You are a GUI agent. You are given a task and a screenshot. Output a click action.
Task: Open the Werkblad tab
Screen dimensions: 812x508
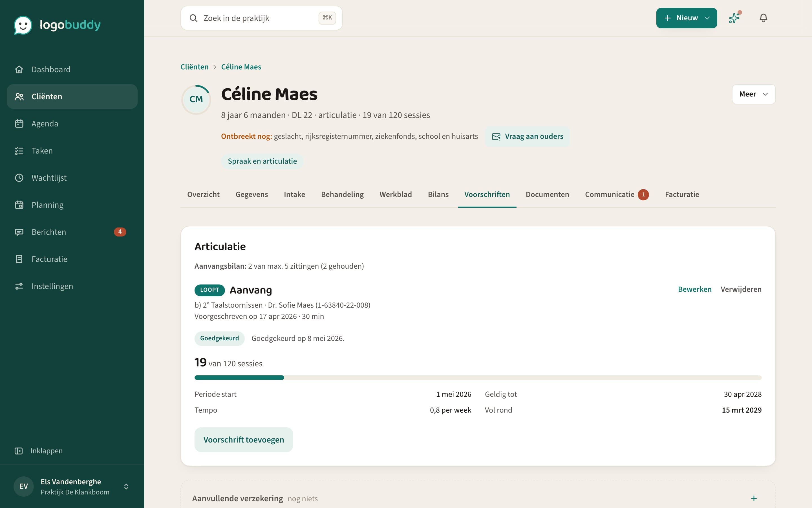click(396, 194)
